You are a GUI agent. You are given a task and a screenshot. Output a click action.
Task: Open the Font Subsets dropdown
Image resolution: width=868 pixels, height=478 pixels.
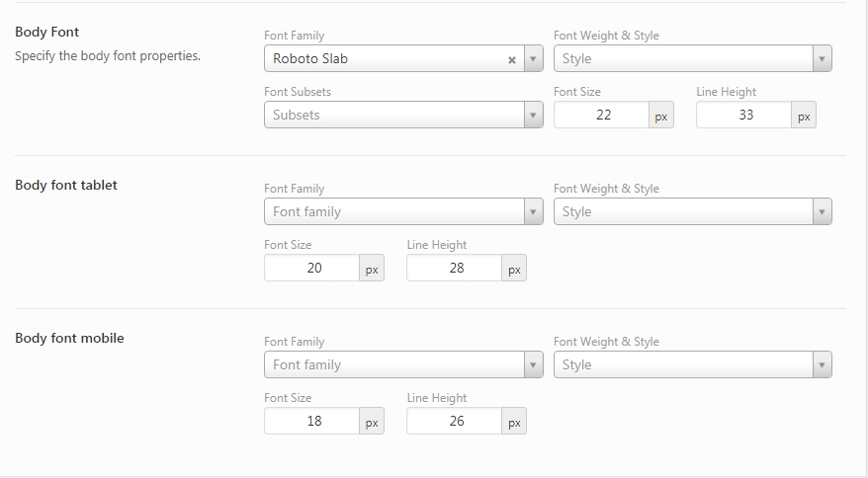click(x=403, y=116)
